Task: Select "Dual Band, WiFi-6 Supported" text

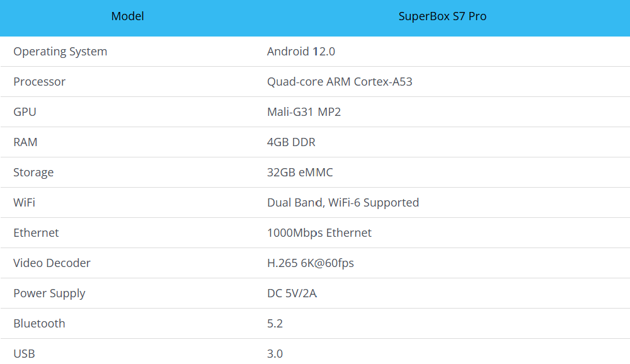Action: tap(343, 203)
